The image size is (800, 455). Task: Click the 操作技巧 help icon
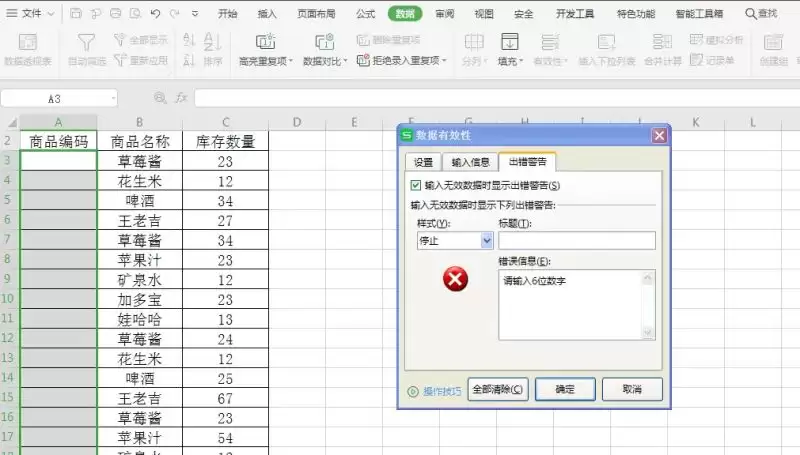coord(413,391)
